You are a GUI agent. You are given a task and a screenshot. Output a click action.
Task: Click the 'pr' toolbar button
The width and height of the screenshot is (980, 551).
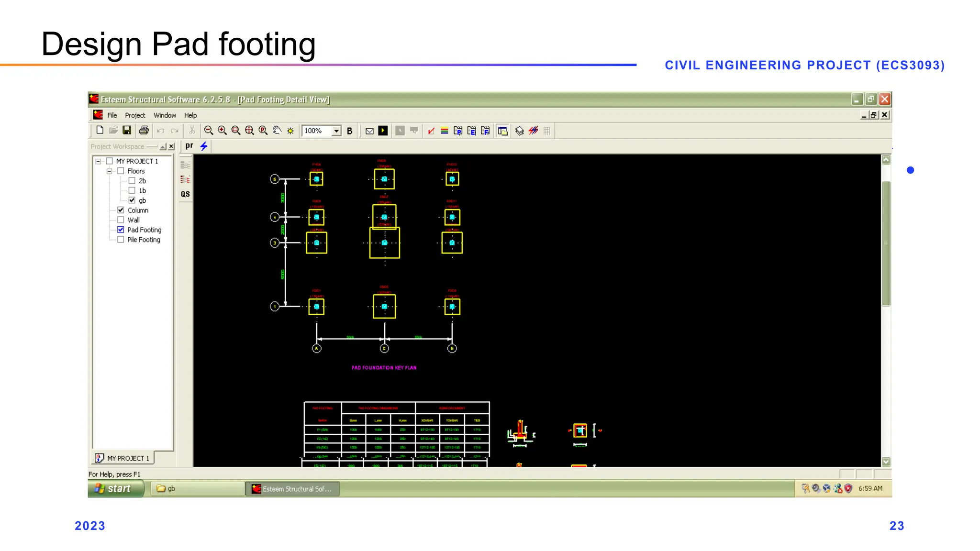[189, 146]
